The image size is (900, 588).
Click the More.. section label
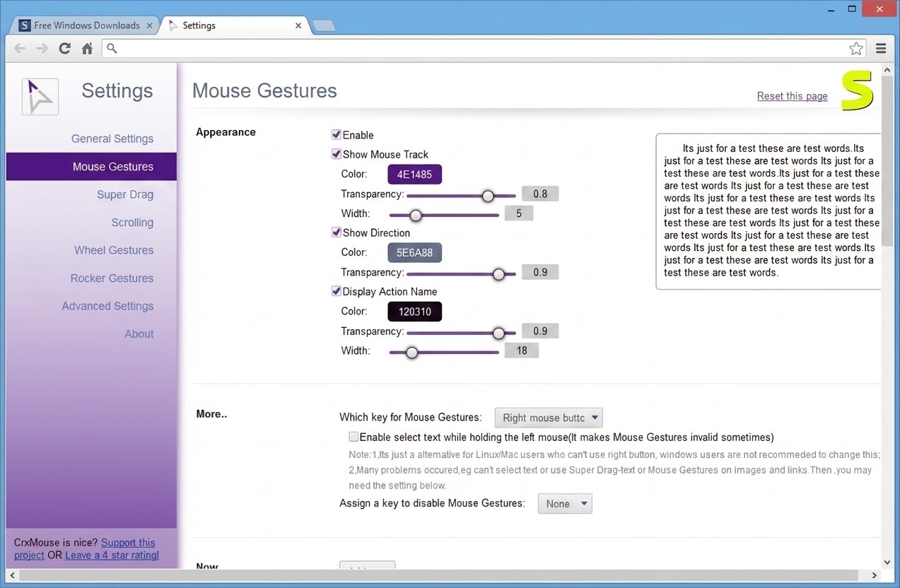[x=211, y=414]
